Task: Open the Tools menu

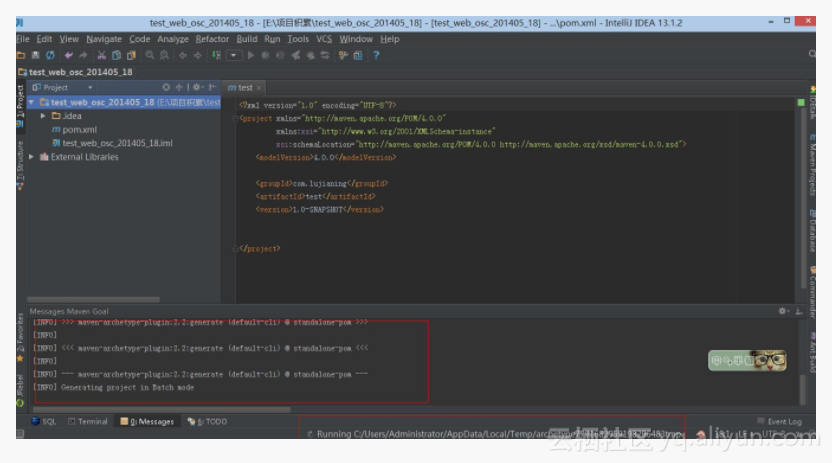Action: point(298,39)
